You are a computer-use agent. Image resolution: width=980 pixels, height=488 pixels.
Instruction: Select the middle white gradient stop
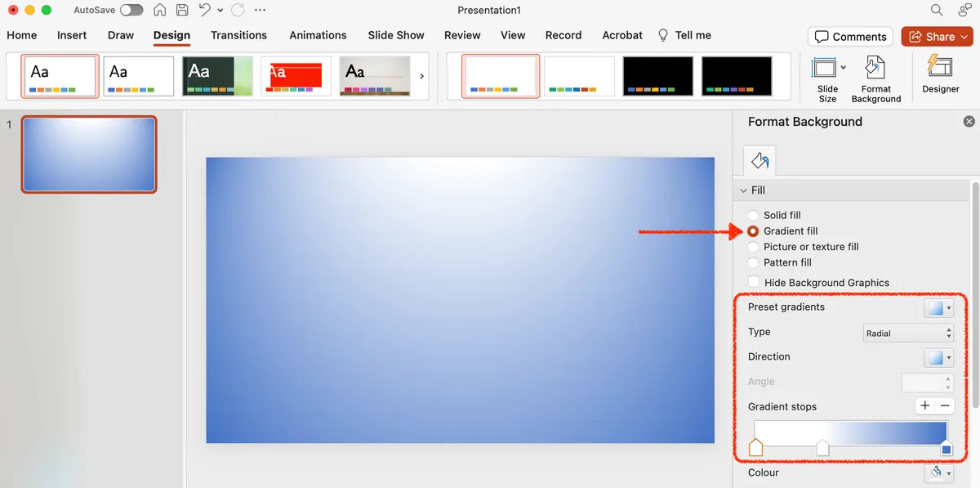point(822,447)
